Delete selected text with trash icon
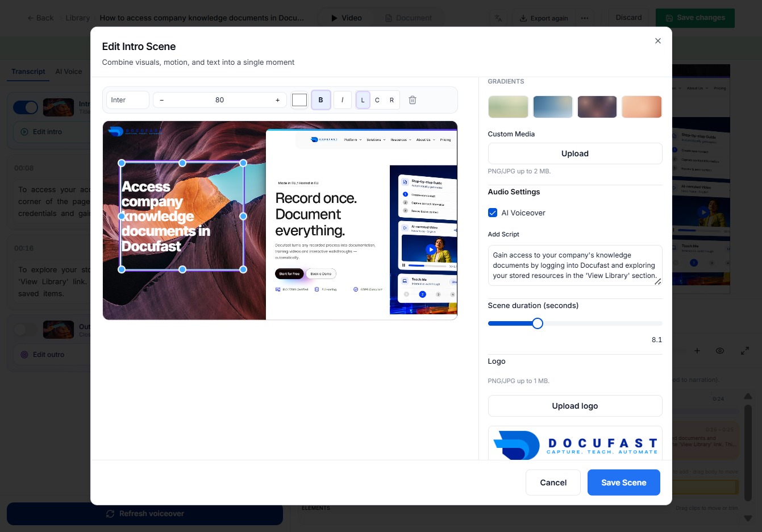762x532 pixels. 413,100
